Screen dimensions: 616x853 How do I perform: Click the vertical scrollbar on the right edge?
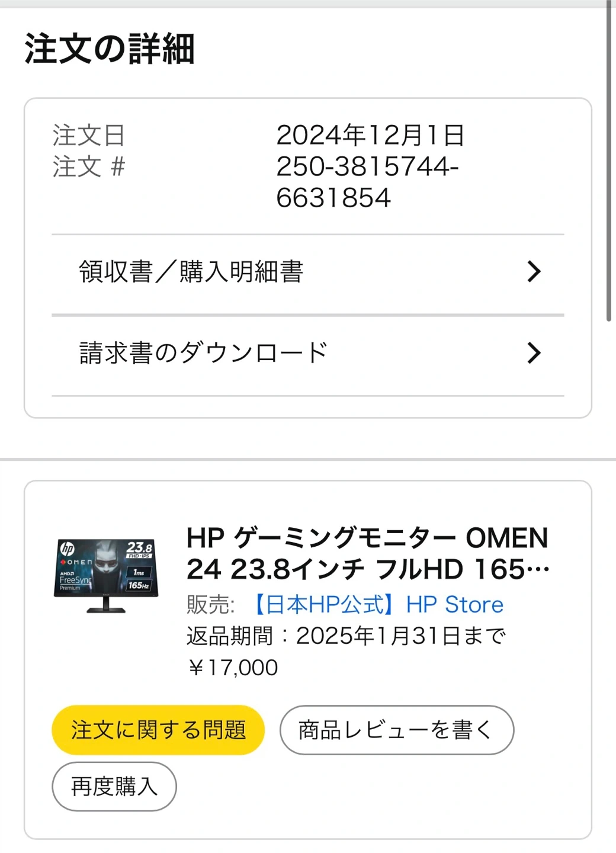click(x=609, y=160)
